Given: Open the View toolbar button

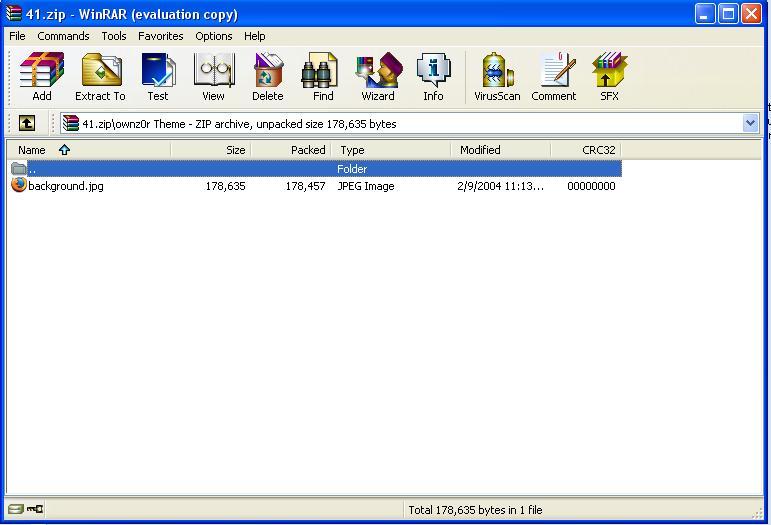Looking at the screenshot, I should (x=213, y=77).
